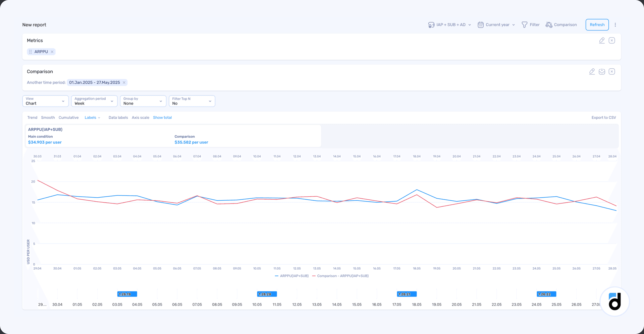Edit the Comparison section with pencil icon
This screenshot has width=644, height=334.
point(592,72)
